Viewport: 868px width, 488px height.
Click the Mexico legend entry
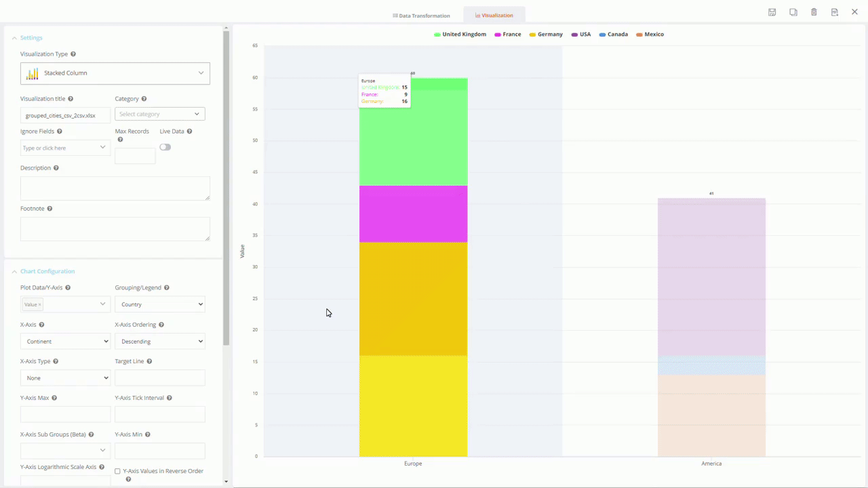tap(650, 35)
